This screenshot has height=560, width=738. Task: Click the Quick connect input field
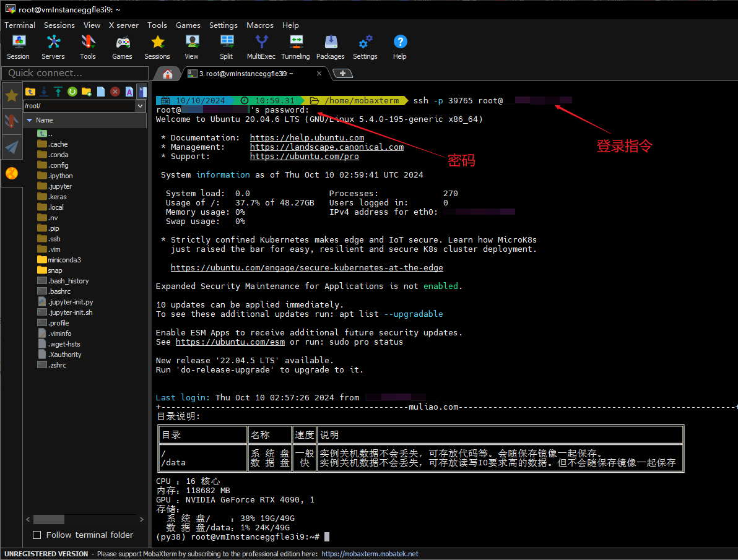tap(74, 73)
